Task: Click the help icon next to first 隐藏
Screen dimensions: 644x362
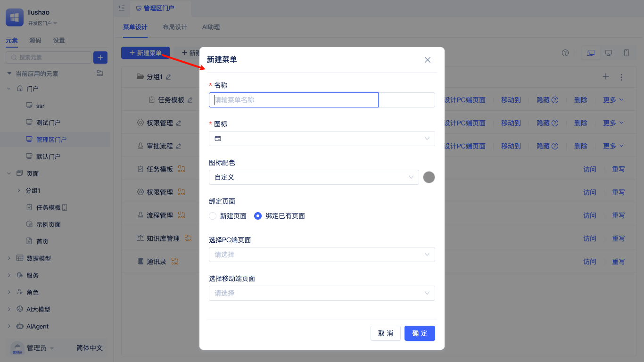Action: [555, 100]
